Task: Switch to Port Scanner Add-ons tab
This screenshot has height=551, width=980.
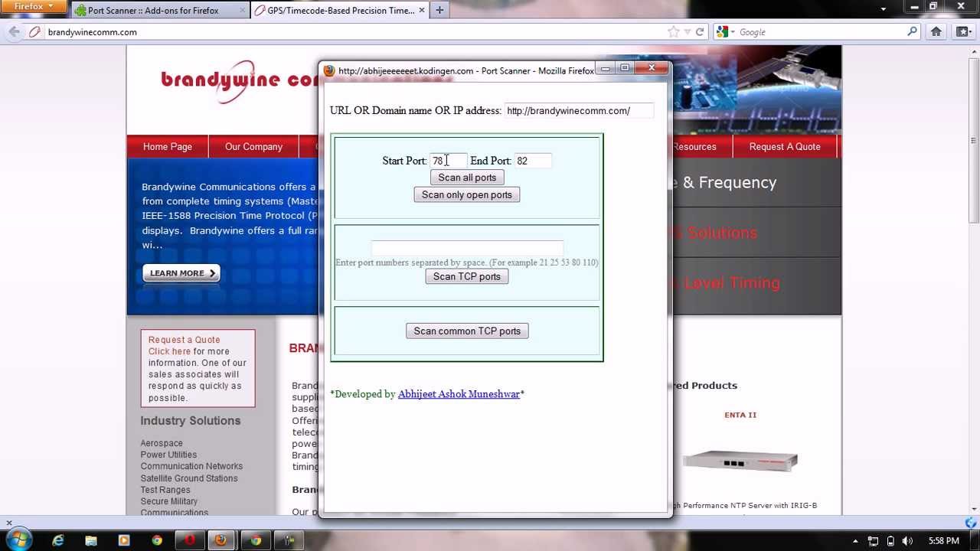Action: pos(153,11)
